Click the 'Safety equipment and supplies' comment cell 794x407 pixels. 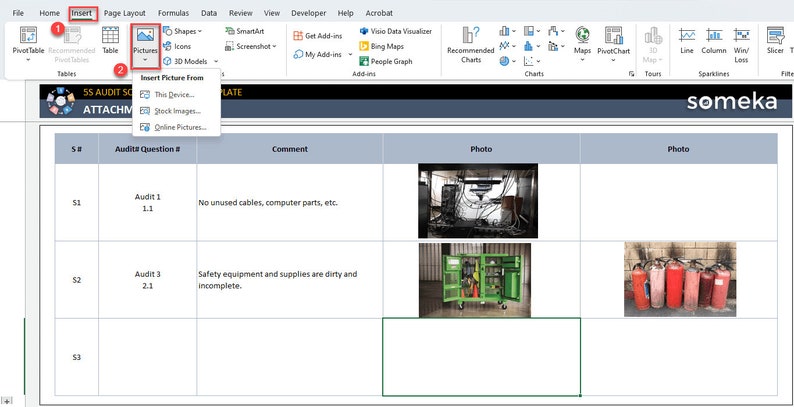pos(290,280)
